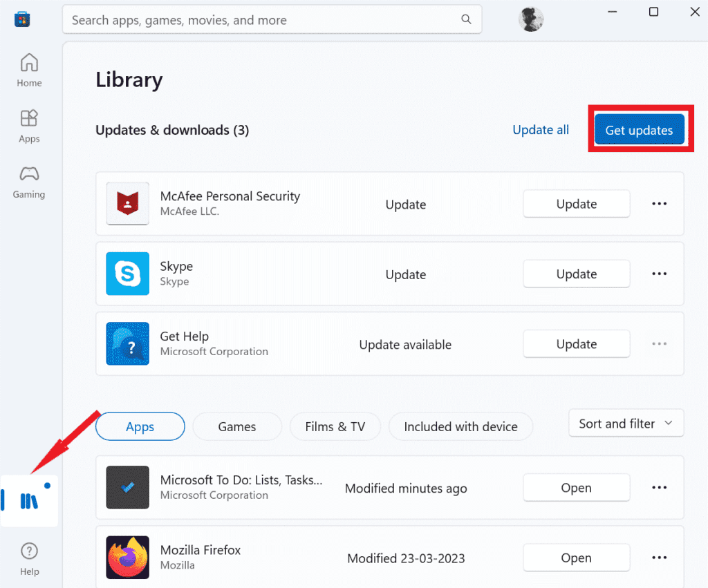Screen dimensions: 708x588
Task: Maximize the Microsoft Store window
Action: pyautogui.click(x=653, y=12)
